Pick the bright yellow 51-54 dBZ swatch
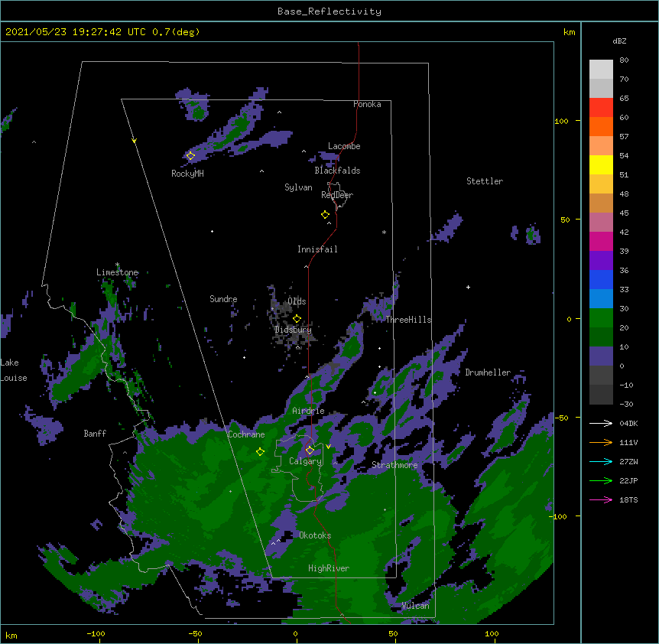Image resolution: width=659 pixels, height=644 pixels. coord(601,164)
